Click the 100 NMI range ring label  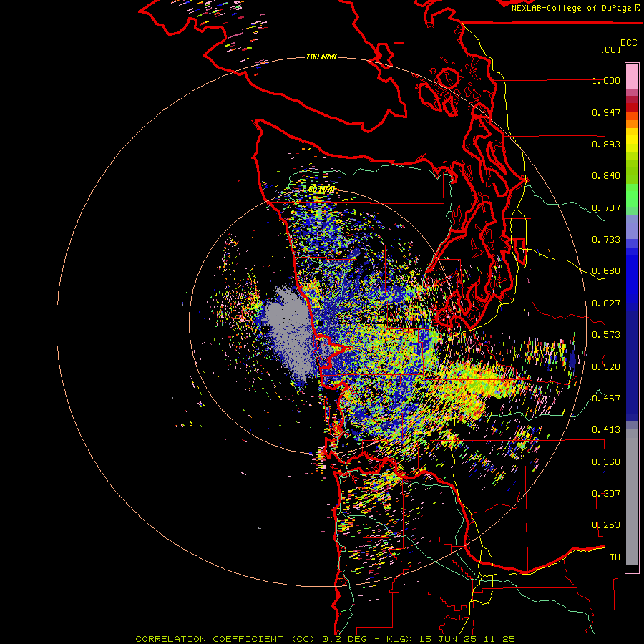(321, 57)
